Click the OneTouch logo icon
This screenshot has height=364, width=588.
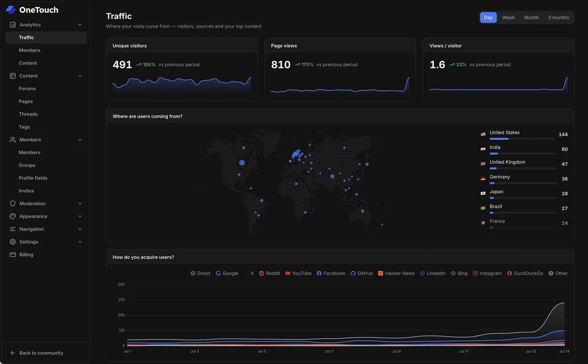pyautogui.click(x=11, y=10)
